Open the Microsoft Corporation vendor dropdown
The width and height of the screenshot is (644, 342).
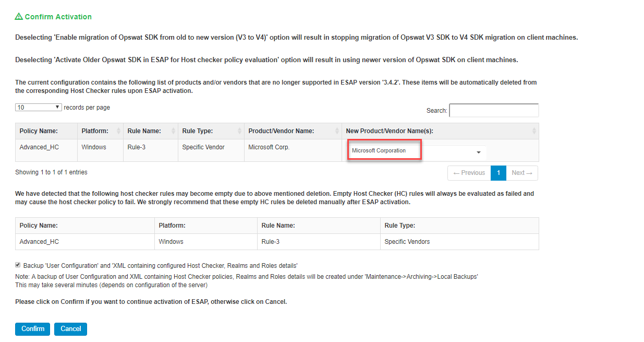coord(417,151)
